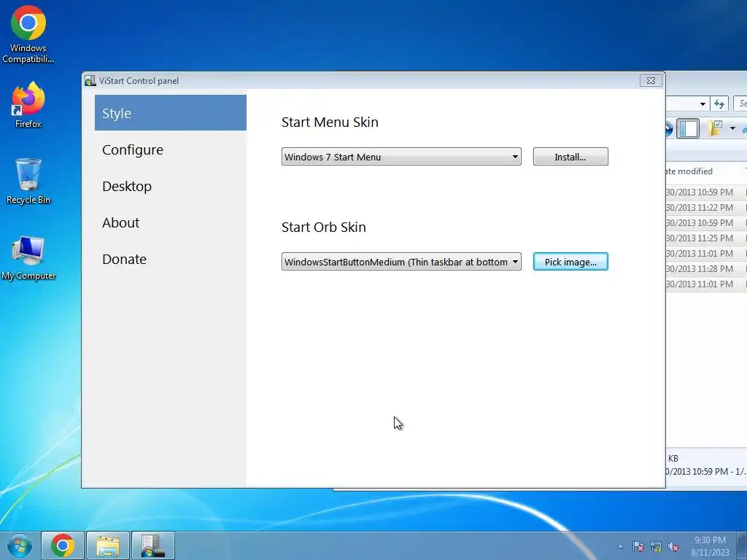Show hidden tray icons arrow
Screen dimensions: 747x560
tap(620, 546)
